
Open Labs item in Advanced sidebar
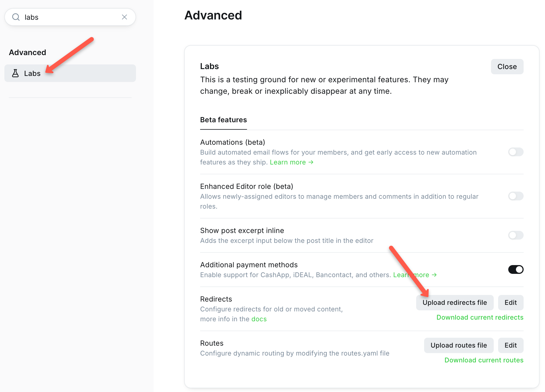[70, 73]
